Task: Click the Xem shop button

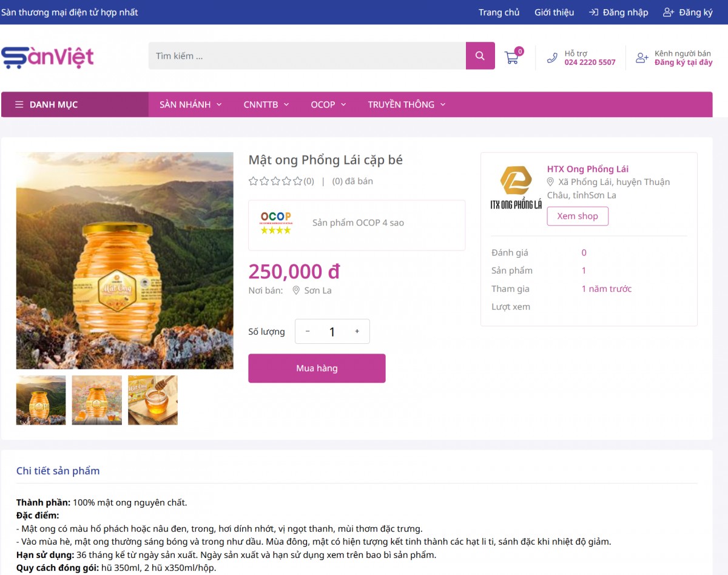Action: click(x=578, y=216)
